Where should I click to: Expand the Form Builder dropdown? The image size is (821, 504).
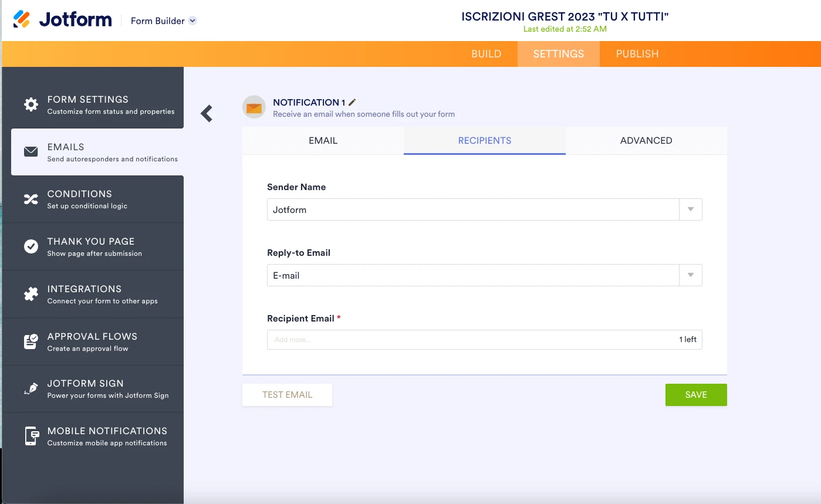point(192,21)
